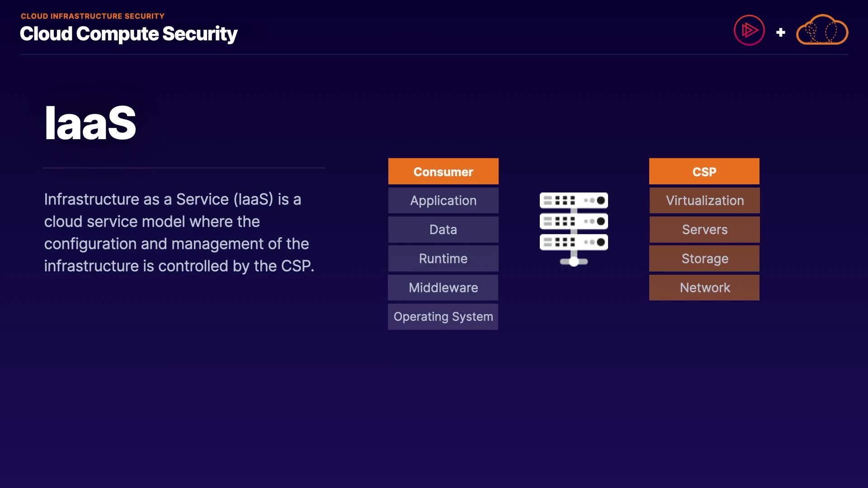The height and width of the screenshot is (488, 868).
Task: Click the Storage box
Action: [x=704, y=258]
